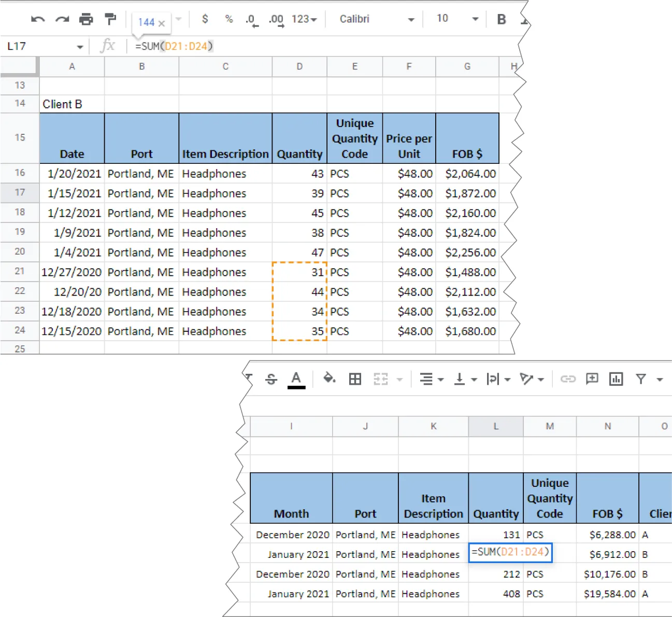Open the Calibri font dropdown
Image resolution: width=672 pixels, height=617 pixels.
pos(375,19)
